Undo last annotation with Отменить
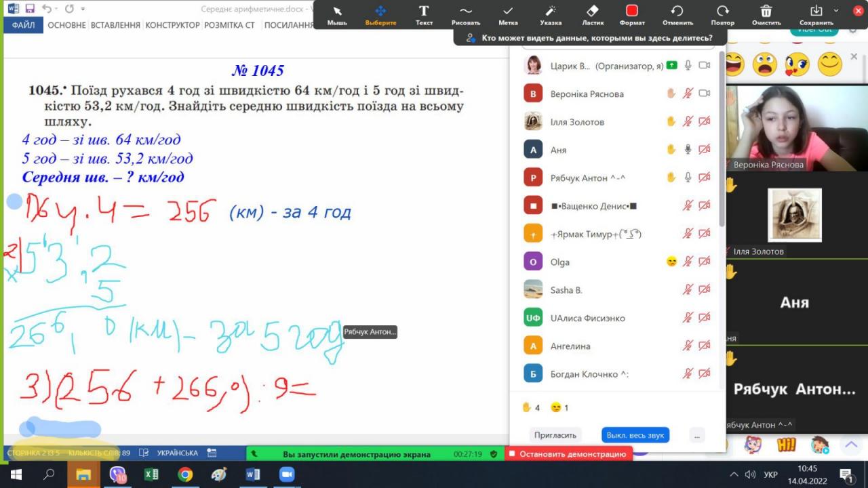868x488 pixels. 677,15
